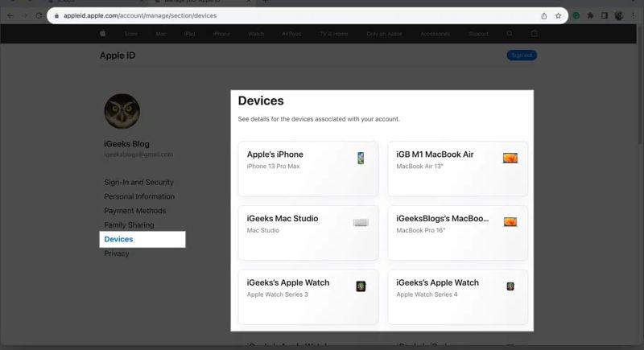Open the iGB M1 MacBook Air card
The width and height of the screenshot is (644, 350).
457,169
